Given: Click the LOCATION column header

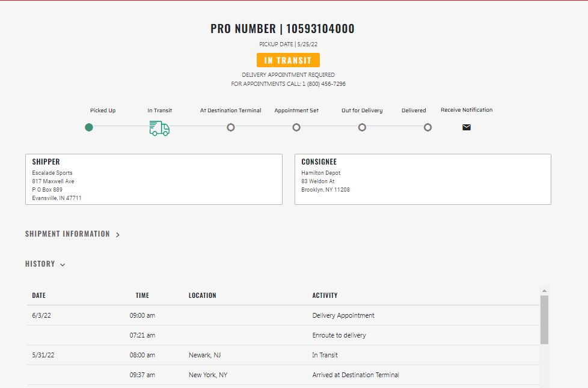Looking at the screenshot, I should (202, 296).
